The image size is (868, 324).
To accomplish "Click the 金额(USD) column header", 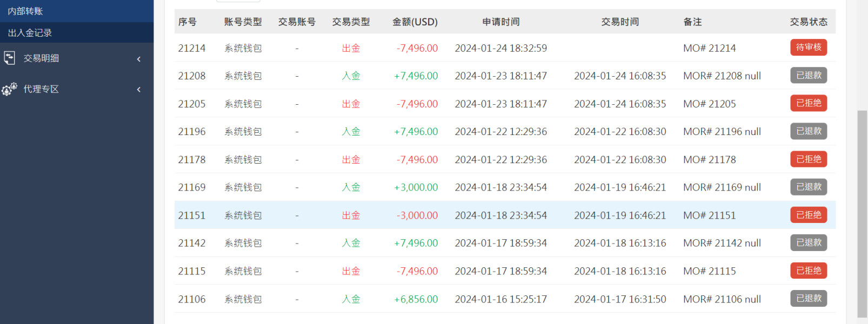I will (415, 22).
